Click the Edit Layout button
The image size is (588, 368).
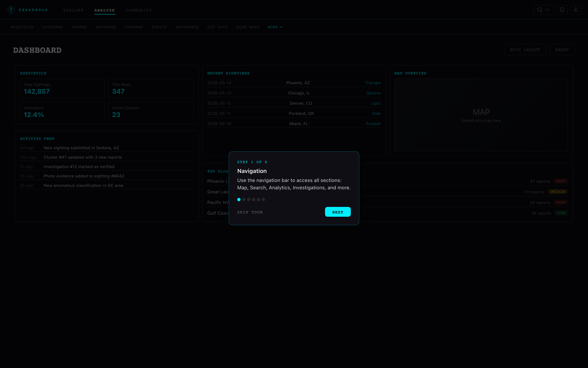pos(525,50)
